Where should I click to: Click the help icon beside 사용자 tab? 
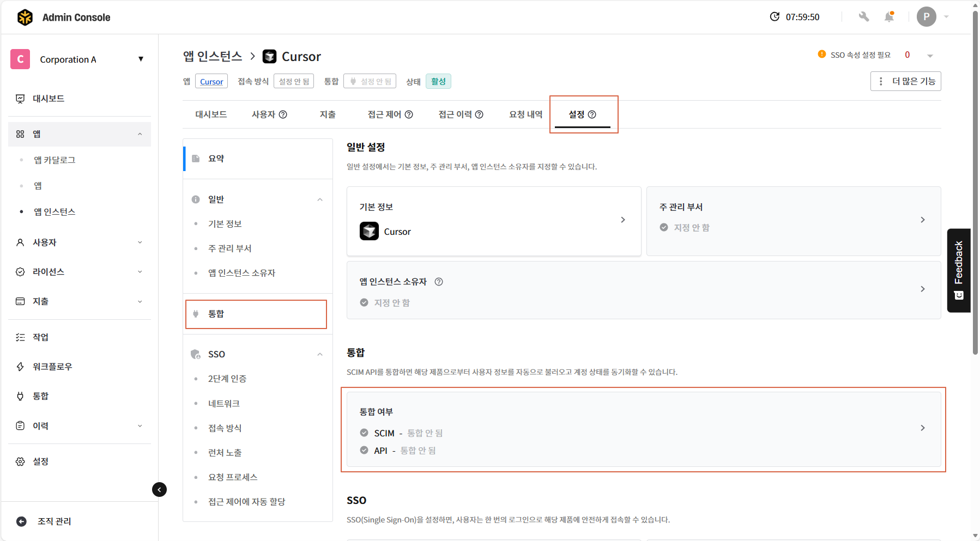283,114
